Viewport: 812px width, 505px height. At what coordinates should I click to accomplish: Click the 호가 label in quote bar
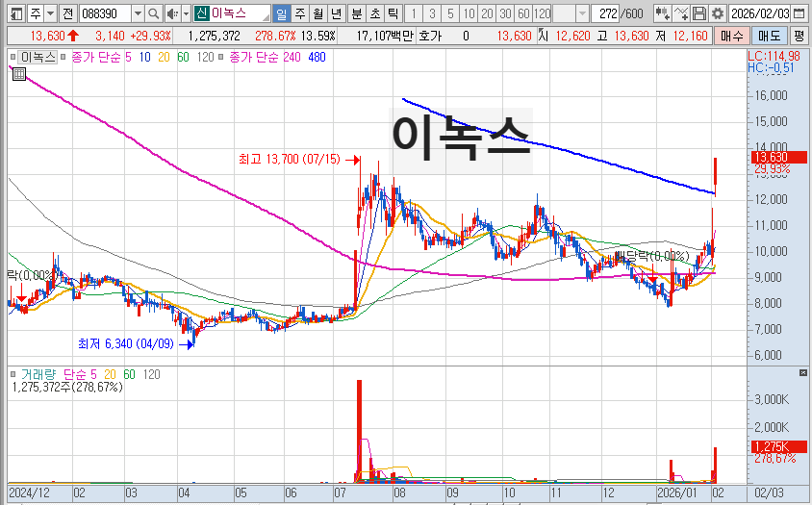point(430,36)
